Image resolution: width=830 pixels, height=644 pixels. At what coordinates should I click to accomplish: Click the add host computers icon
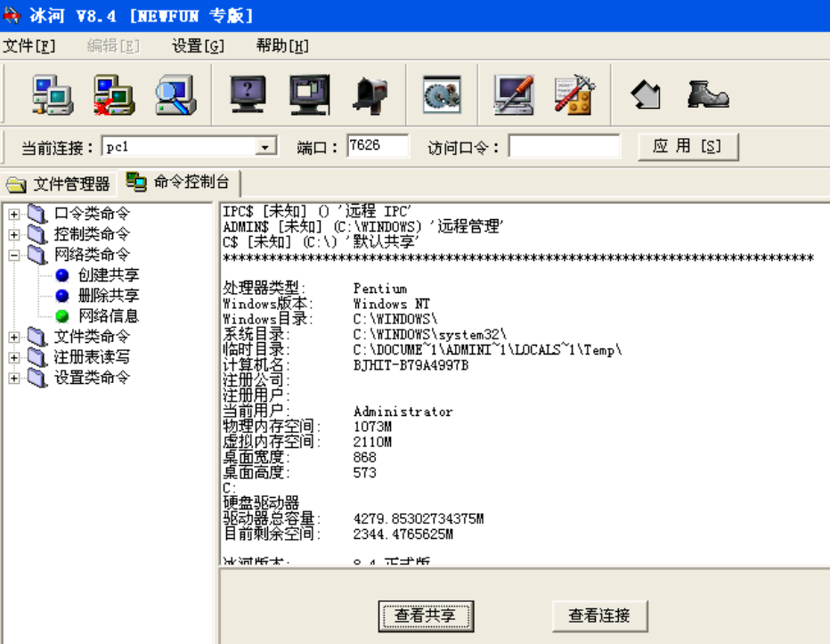[x=53, y=95]
